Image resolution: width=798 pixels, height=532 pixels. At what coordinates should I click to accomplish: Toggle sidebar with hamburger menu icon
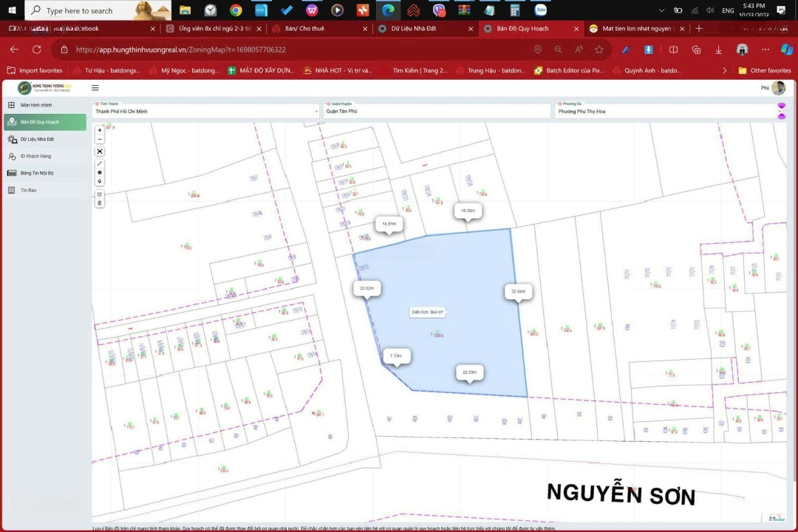tap(95, 88)
